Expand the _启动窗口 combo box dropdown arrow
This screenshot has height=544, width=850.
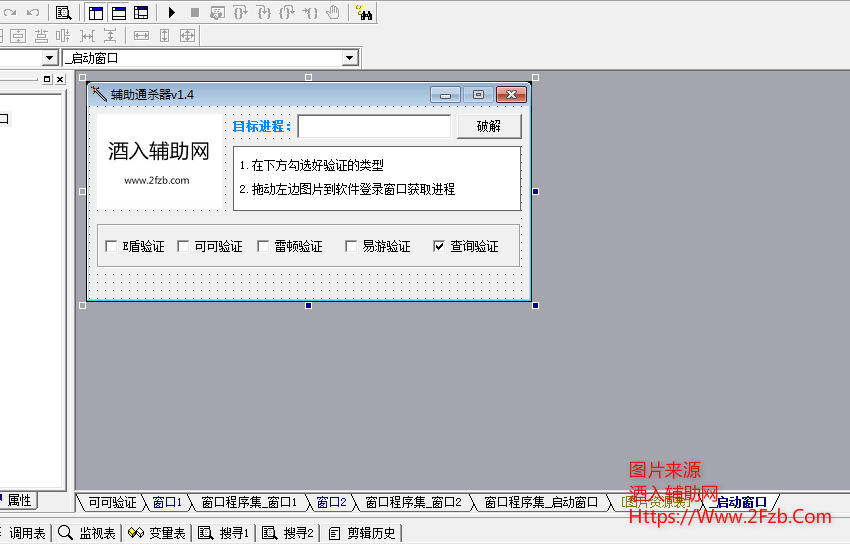click(349, 59)
